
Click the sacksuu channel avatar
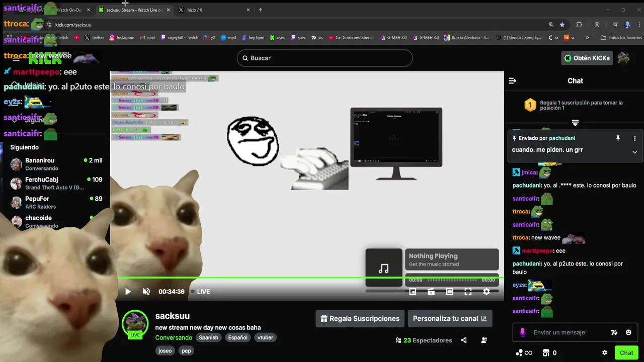point(135,324)
